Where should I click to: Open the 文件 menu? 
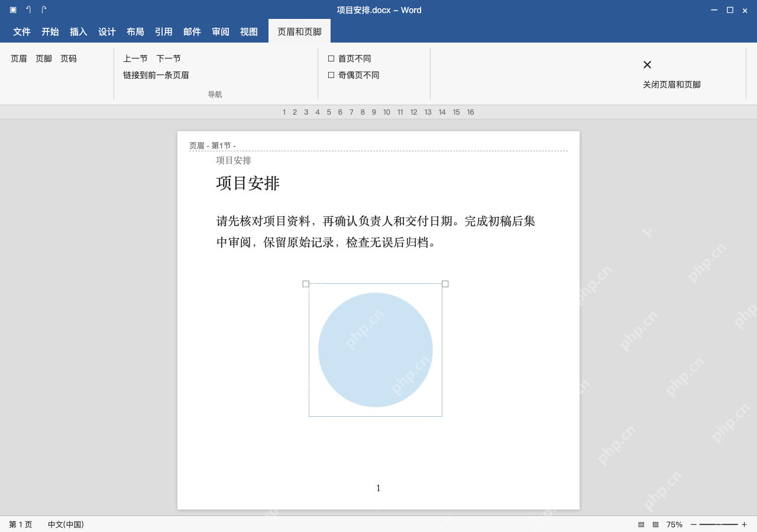click(x=22, y=31)
